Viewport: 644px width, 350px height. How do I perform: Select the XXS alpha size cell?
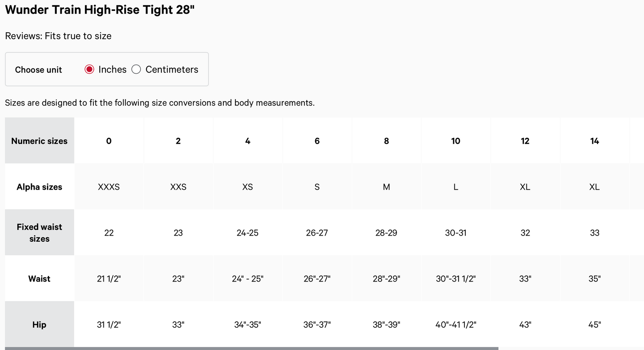(178, 187)
